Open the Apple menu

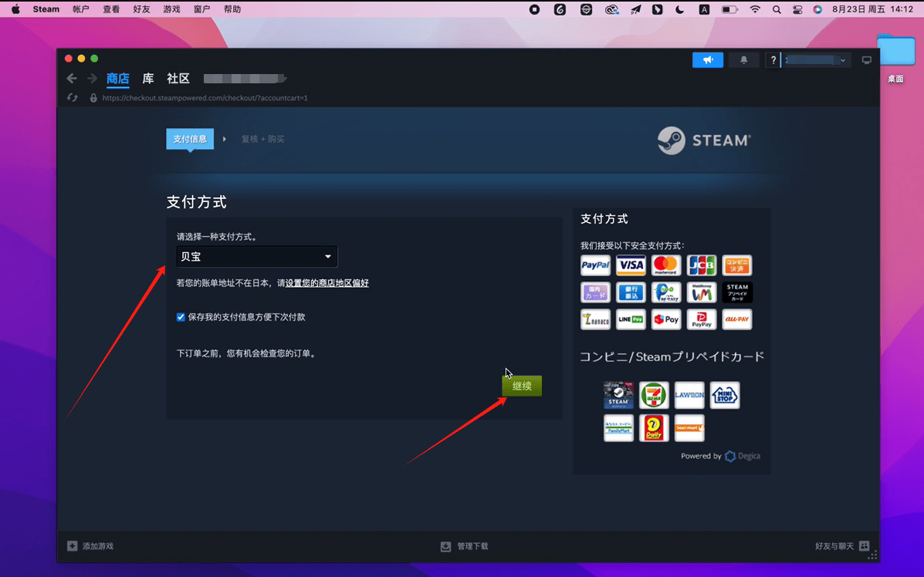tap(15, 9)
